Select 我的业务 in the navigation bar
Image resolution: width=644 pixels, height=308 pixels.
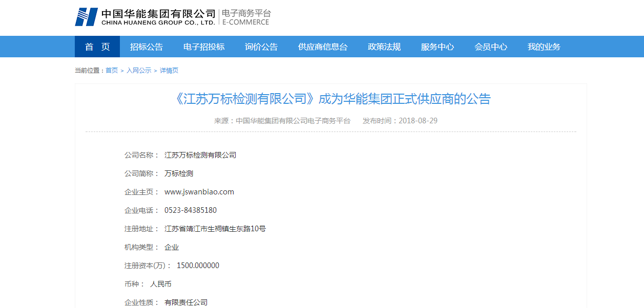coord(544,47)
